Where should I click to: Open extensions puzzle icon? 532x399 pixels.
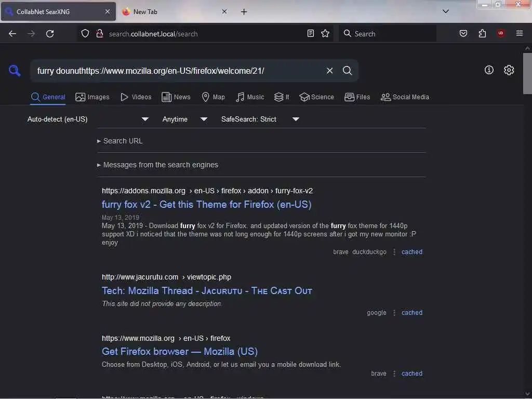[x=482, y=33]
